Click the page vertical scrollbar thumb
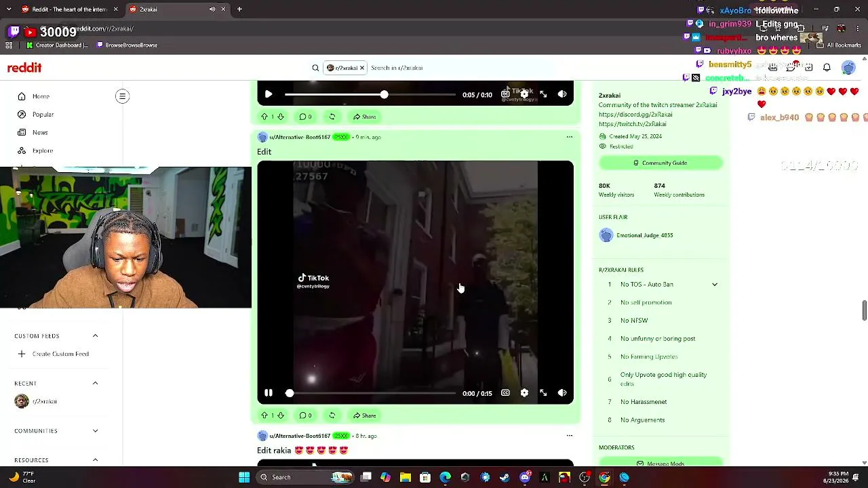The image size is (868, 488). tap(864, 310)
